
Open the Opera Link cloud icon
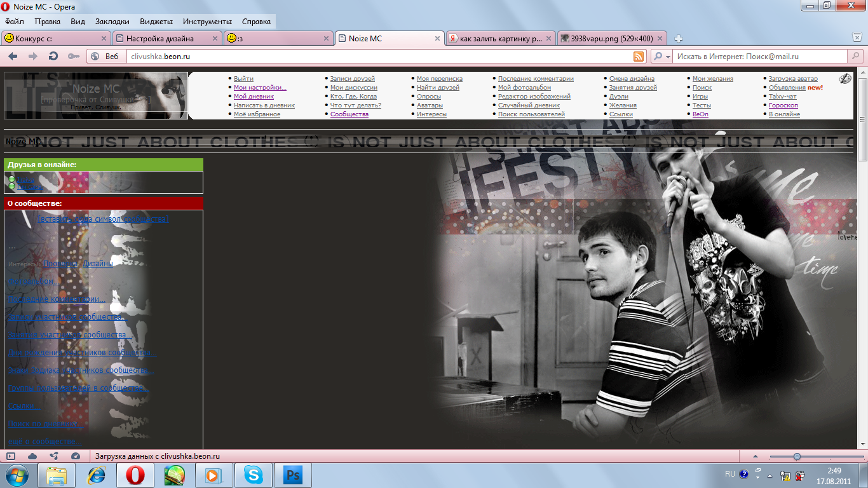pyautogui.click(x=32, y=456)
